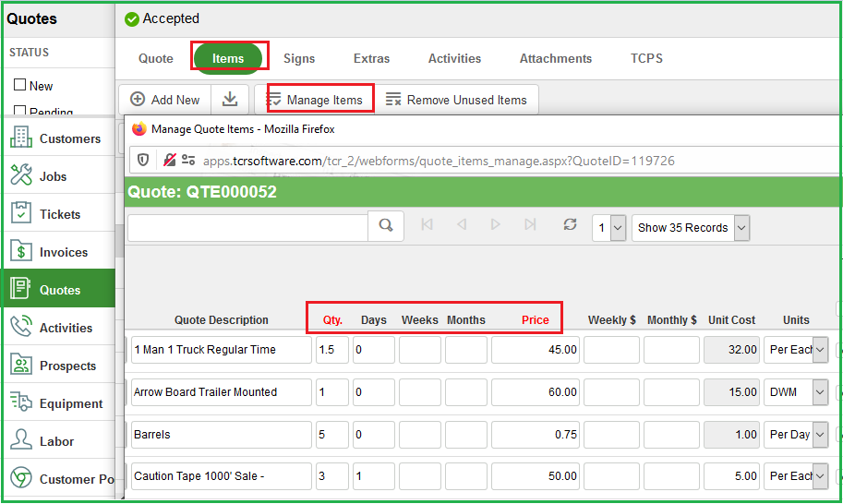Click the refresh records icon

[x=570, y=225]
